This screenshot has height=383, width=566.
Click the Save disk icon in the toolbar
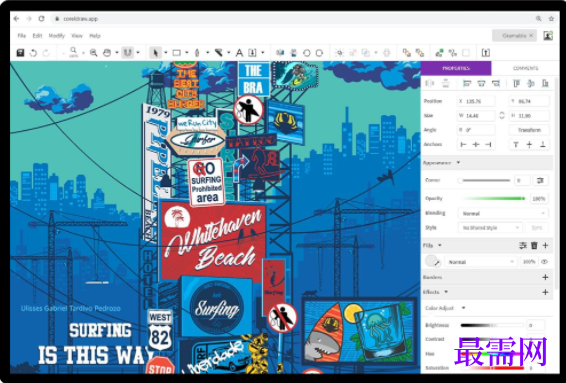[x=20, y=53]
